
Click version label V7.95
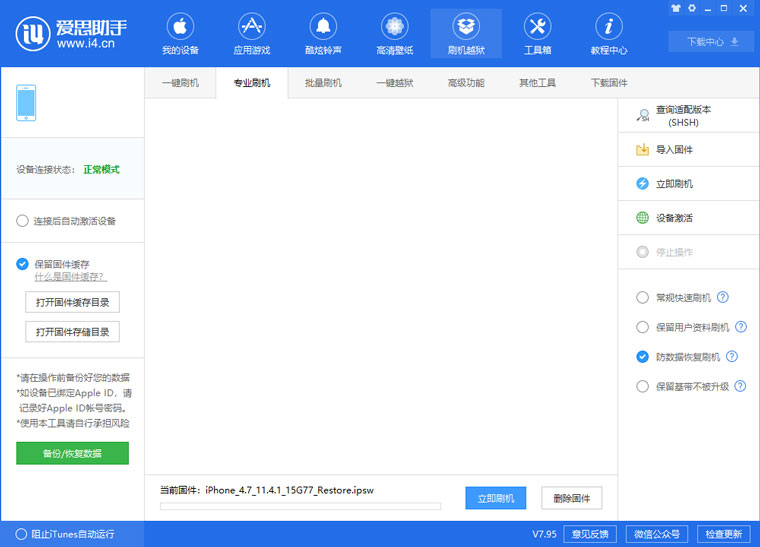point(544,534)
